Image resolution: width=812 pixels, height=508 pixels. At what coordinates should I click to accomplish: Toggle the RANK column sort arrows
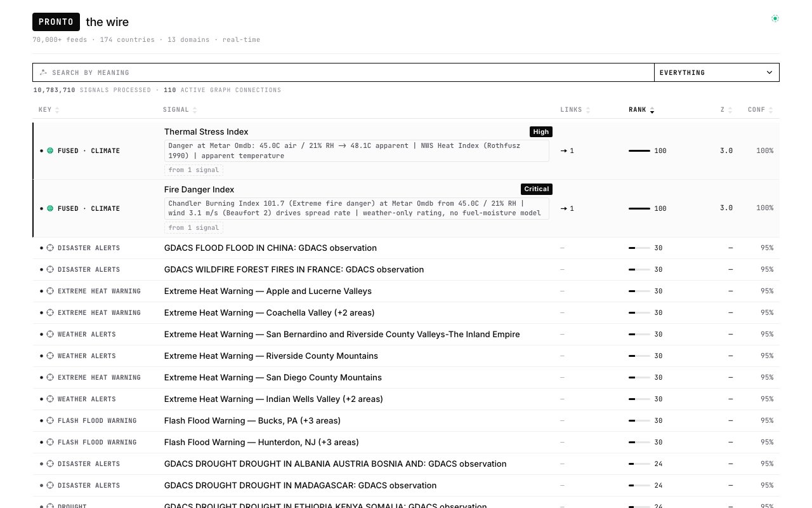click(652, 110)
